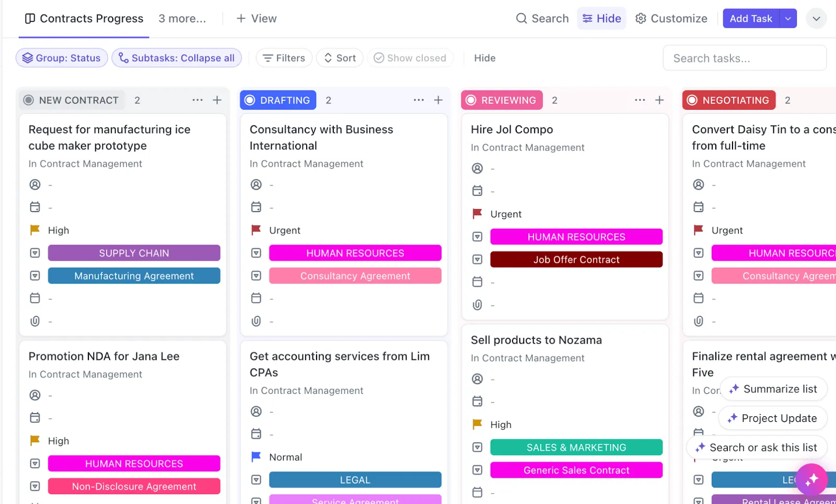Viewport: 836px width, 504px height.
Task: Click the Add Task button
Action: 751,19
